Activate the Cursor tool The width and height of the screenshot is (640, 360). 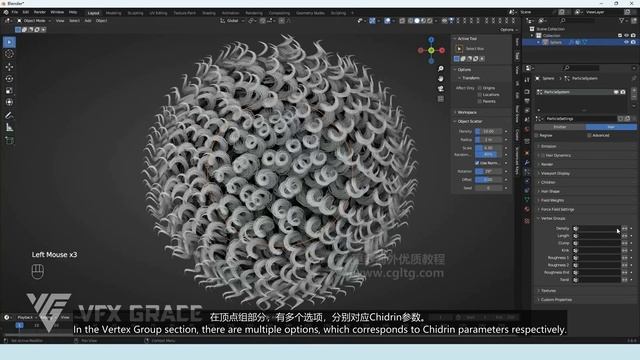[9, 54]
